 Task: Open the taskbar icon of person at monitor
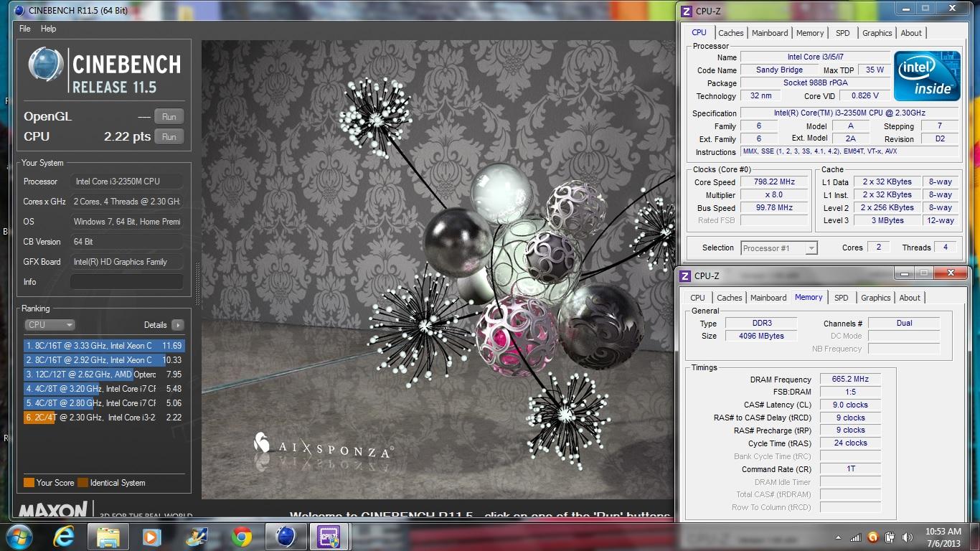pyautogui.click(x=196, y=537)
